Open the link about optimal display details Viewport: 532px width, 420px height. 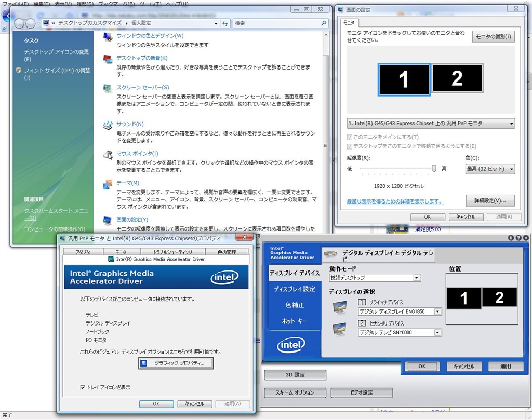[395, 201]
